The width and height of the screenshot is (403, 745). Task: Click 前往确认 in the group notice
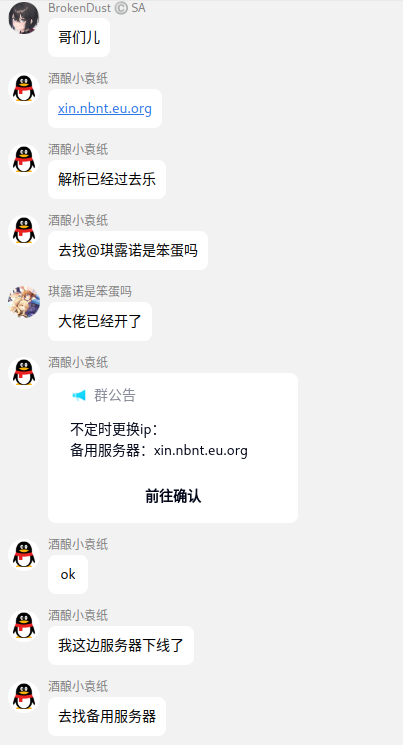(x=173, y=496)
